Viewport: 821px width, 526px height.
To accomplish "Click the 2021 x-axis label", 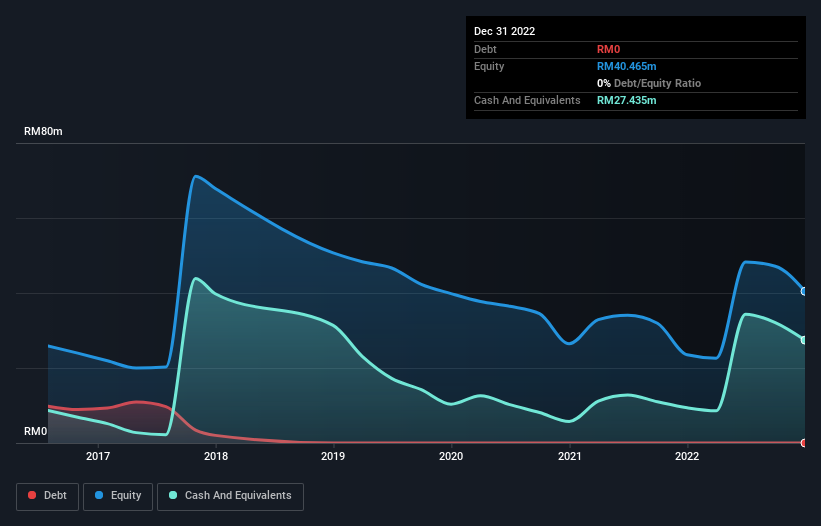I will pos(570,456).
